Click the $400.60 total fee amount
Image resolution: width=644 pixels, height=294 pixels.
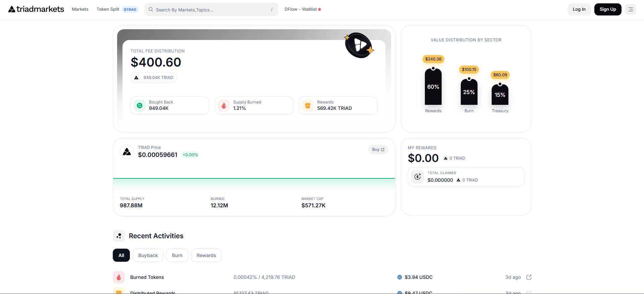156,62
